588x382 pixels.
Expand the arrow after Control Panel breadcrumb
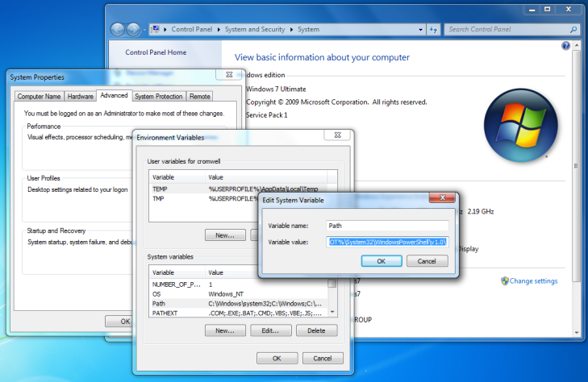pos(219,29)
